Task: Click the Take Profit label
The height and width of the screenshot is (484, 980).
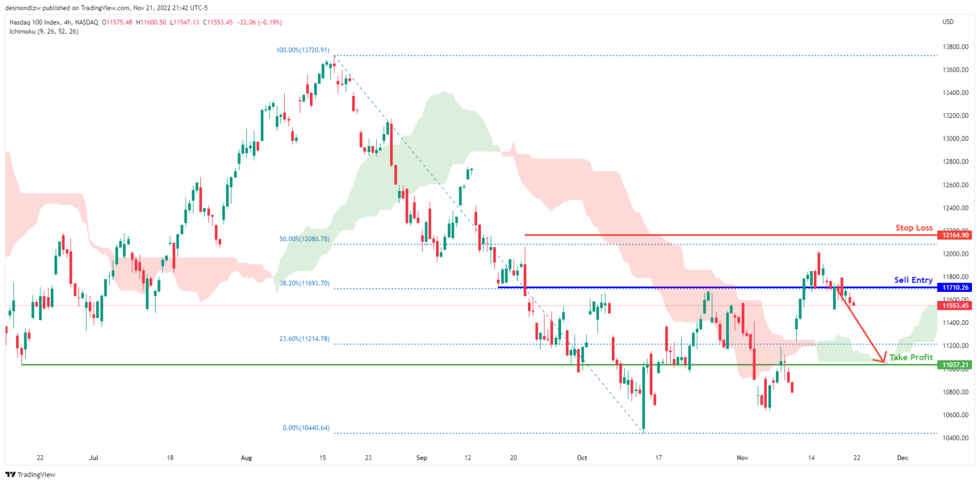Action: pyautogui.click(x=911, y=357)
